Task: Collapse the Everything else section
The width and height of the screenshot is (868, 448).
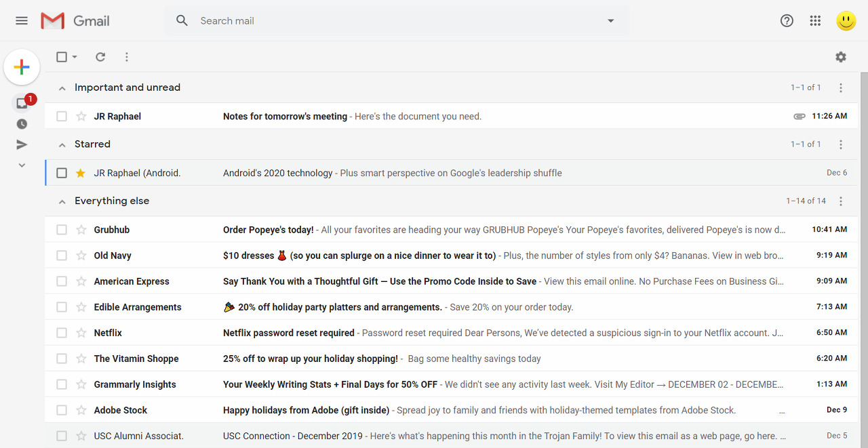Action: (x=62, y=202)
